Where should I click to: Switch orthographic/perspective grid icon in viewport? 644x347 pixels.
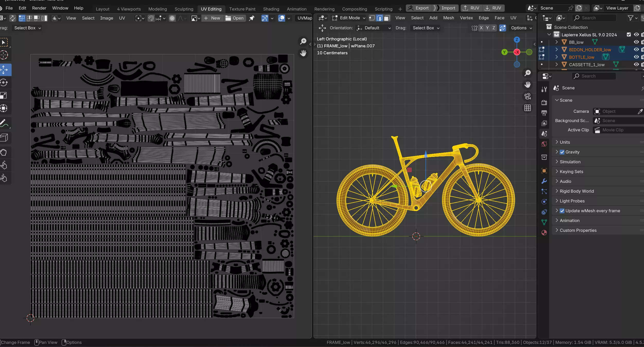pos(528,108)
